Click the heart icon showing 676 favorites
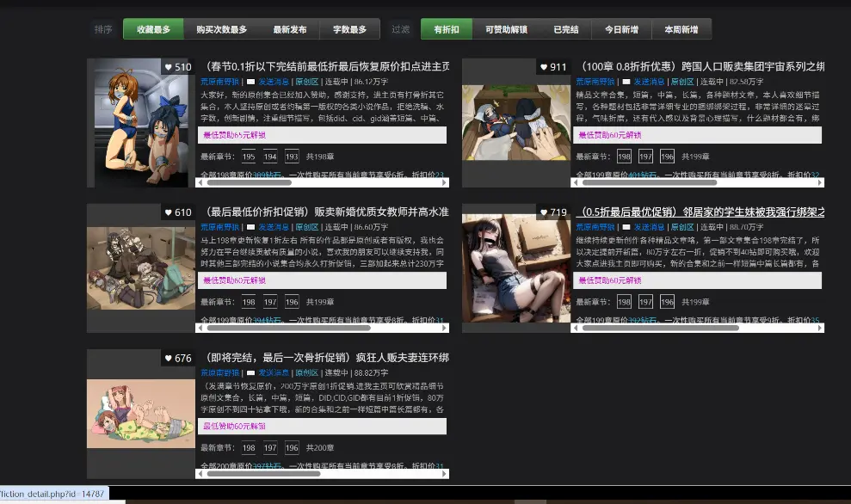The width and height of the screenshot is (851, 504). (168, 358)
